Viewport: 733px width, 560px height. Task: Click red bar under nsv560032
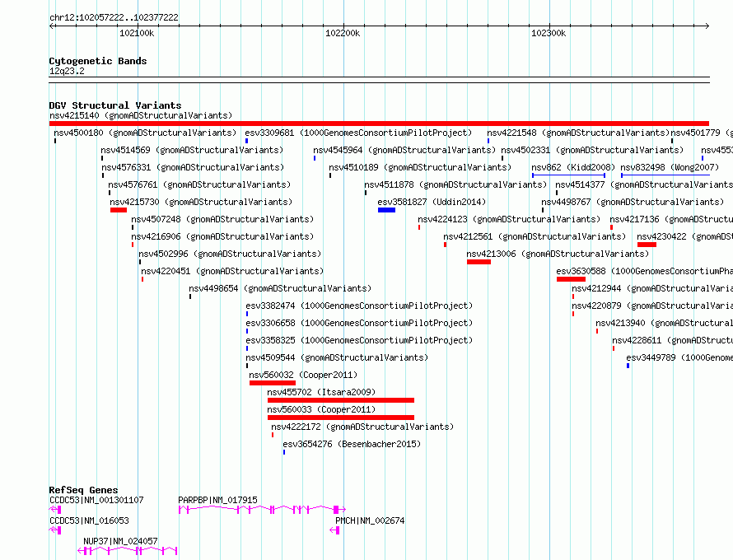tap(273, 383)
